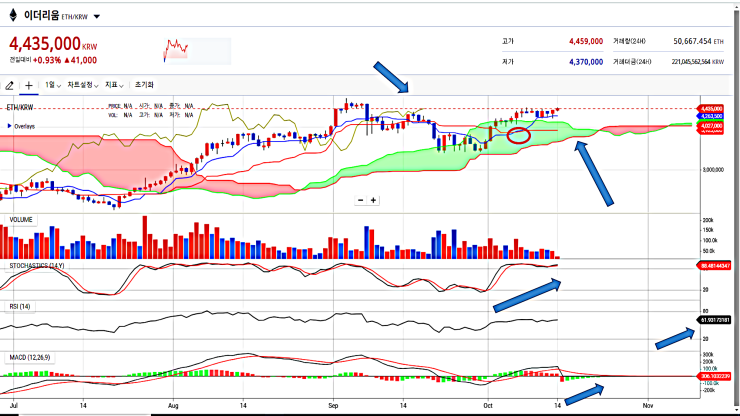Open the 지표 indicators menu
This screenshot has height=416, width=740.
[114, 85]
